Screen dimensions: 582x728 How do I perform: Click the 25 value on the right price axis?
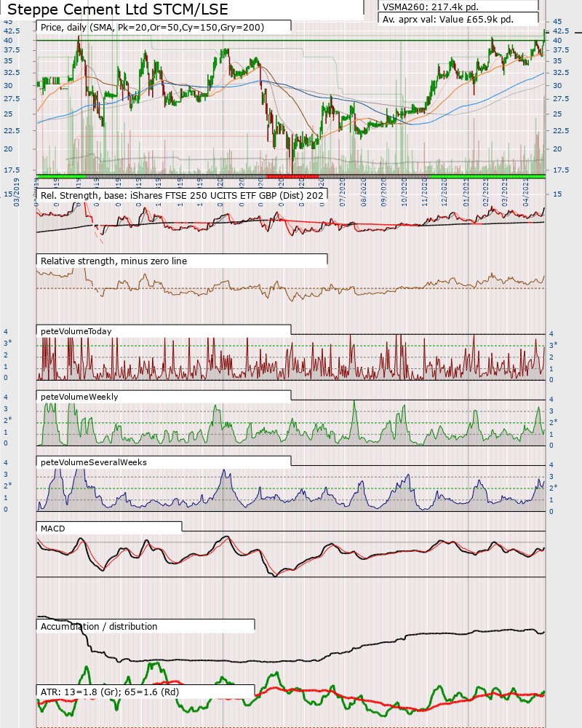[x=557, y=114]
